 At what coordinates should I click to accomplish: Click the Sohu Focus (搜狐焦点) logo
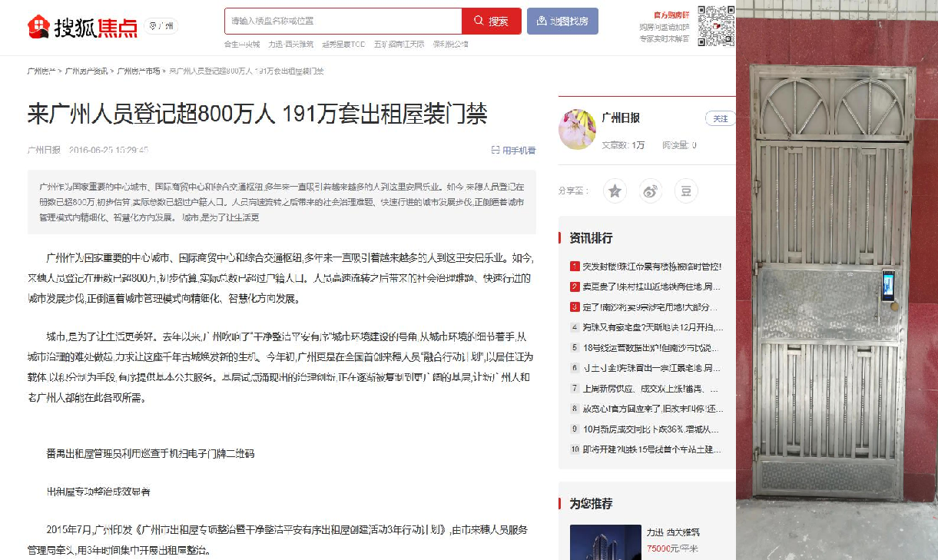click(x=82, y=26)
